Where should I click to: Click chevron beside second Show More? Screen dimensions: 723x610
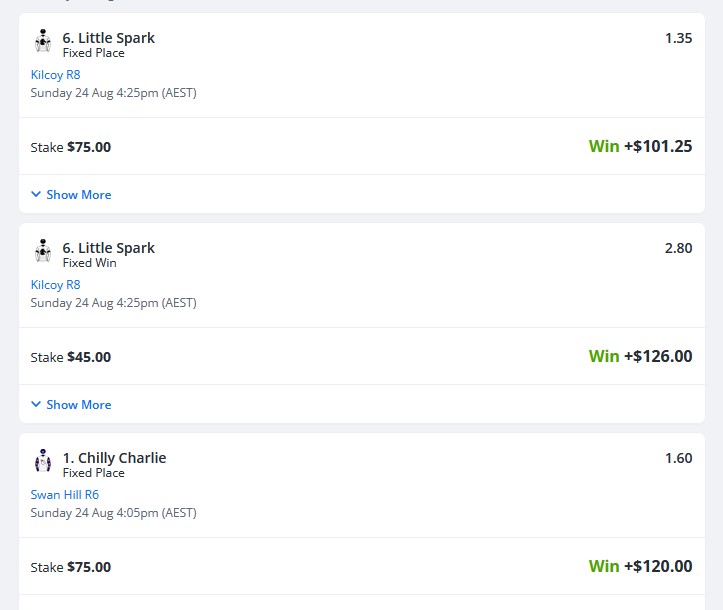coord(36,404)
